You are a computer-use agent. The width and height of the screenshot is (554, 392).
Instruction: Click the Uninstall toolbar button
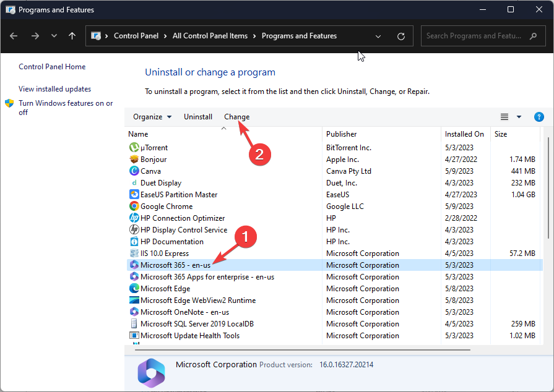click(x=198, y=117)
